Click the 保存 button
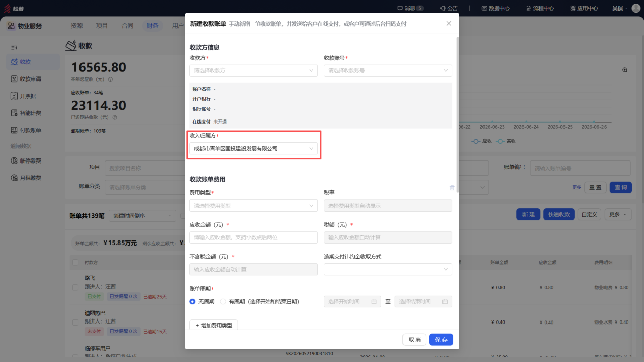Viewport: 644px width, 362px height. coord(441,340)
